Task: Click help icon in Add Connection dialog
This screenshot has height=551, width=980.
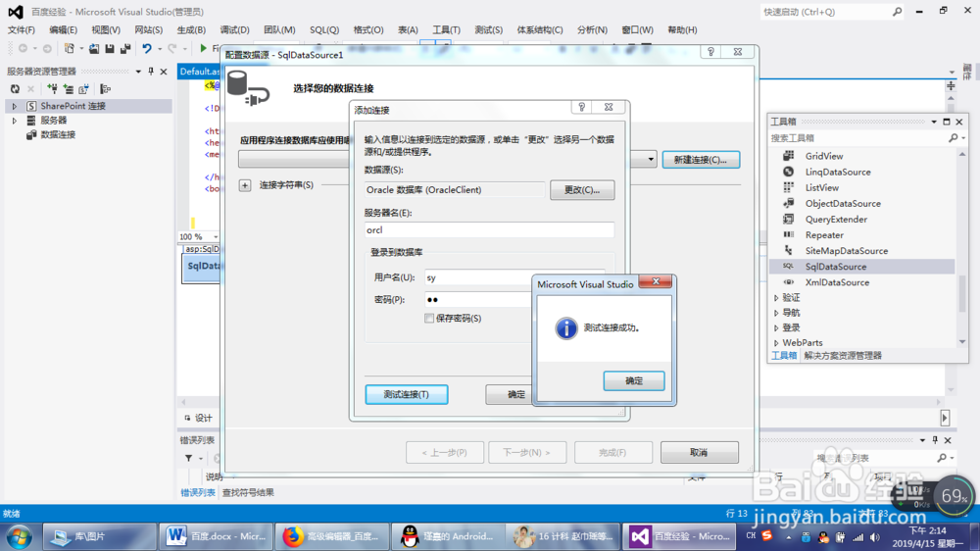Action: [x=581, y=107]
